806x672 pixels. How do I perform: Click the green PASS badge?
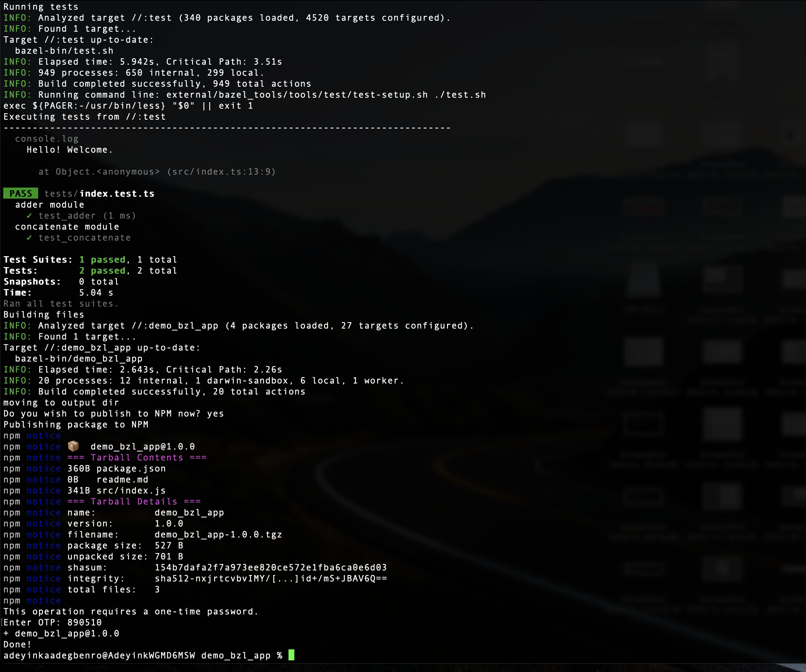21,193
